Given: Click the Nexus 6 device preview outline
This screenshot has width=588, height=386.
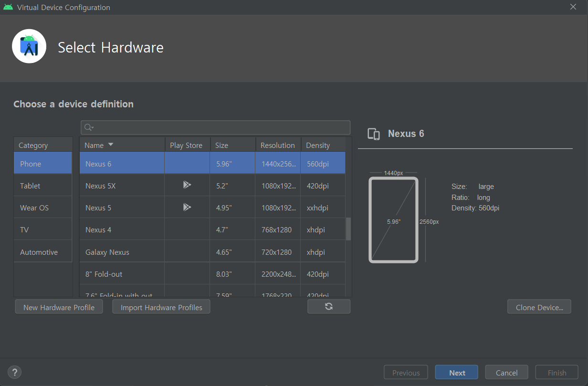Looking at the screenshot, I should 393,219.
